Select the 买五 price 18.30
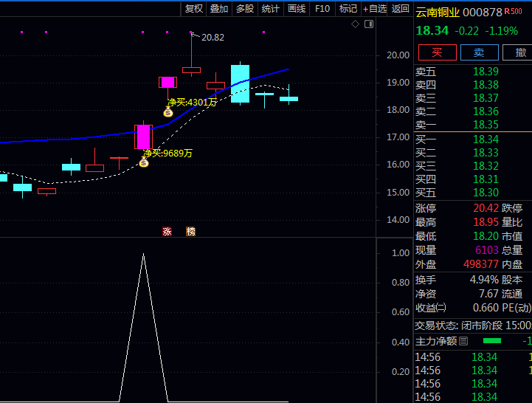Image resolution: width=532 pixels, height=403 pixels. [x=486, y=193]
